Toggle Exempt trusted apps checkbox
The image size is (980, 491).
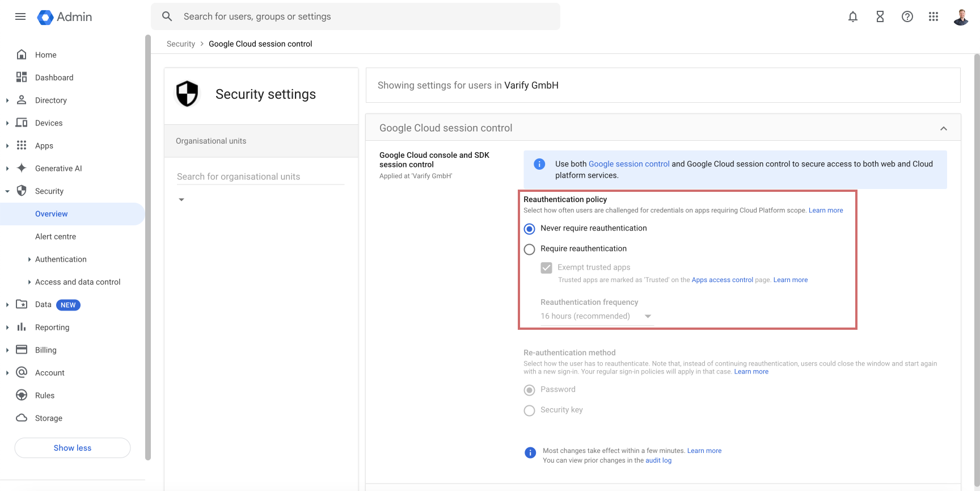coord(546,267)
